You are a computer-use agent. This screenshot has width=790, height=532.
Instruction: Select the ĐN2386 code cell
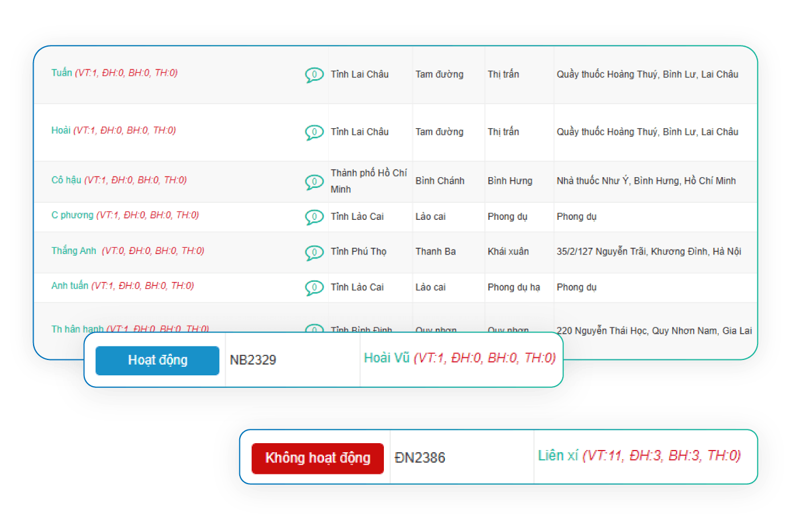(x=420, y=458)
